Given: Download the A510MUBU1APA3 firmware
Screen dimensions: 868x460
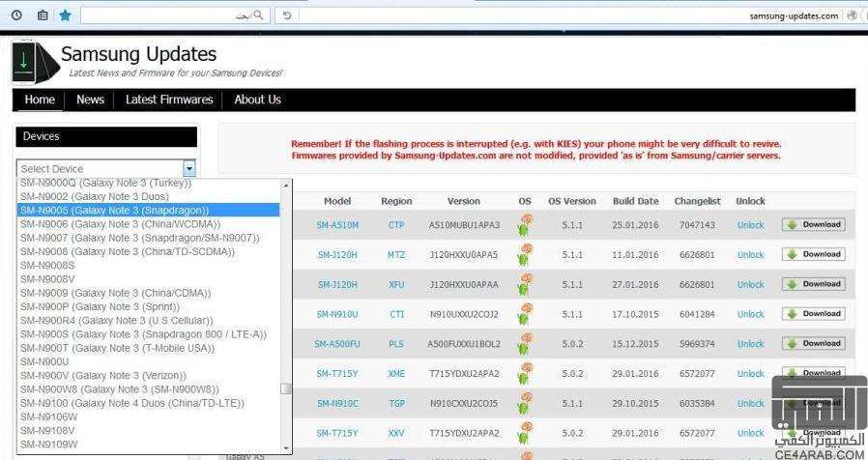Looking at the screenshot, I should pos(813,225).
